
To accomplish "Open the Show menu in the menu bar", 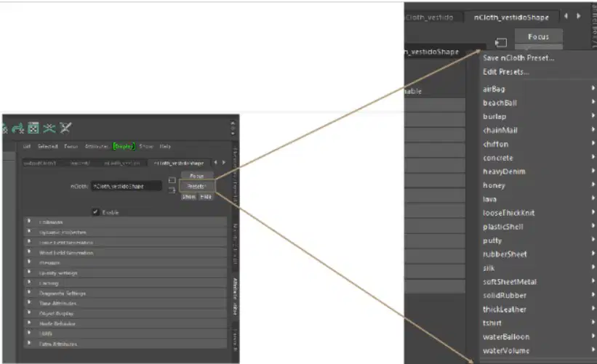I will [x=146, y=147].
